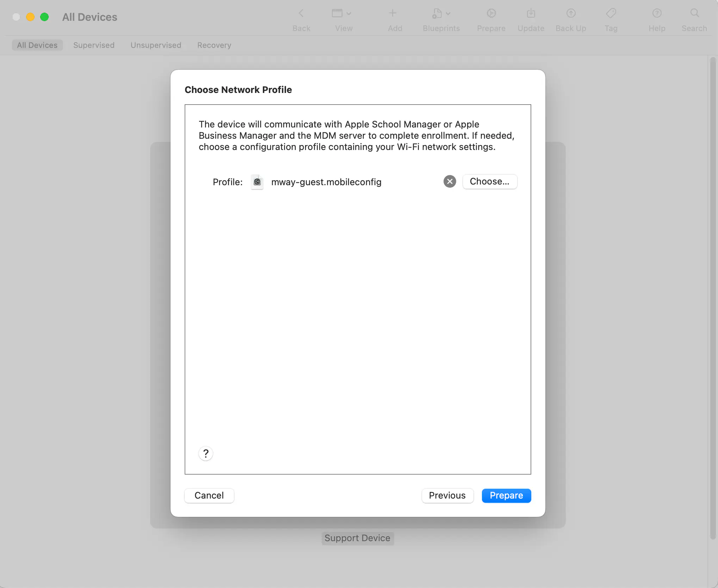The width and height of the screenshot is (718, 588).
Task: Select the Tag icon
Action: coord(611,13)
